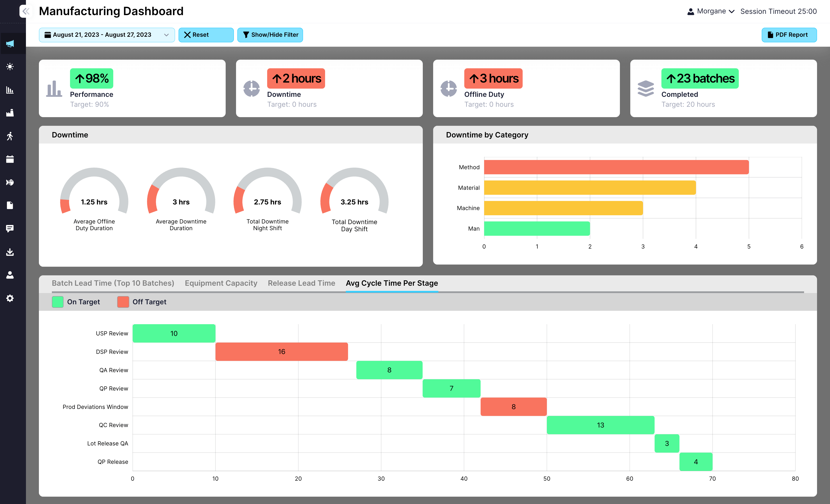This screenshot has height=504, width=830.
Task: Open the Release Lead Time tab
Action: (301, 283)
